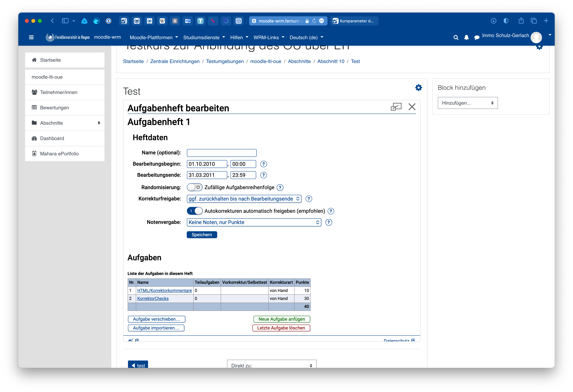Open help for Bearbeitungsbeginn
573x392 pixels.
(264, 164)
